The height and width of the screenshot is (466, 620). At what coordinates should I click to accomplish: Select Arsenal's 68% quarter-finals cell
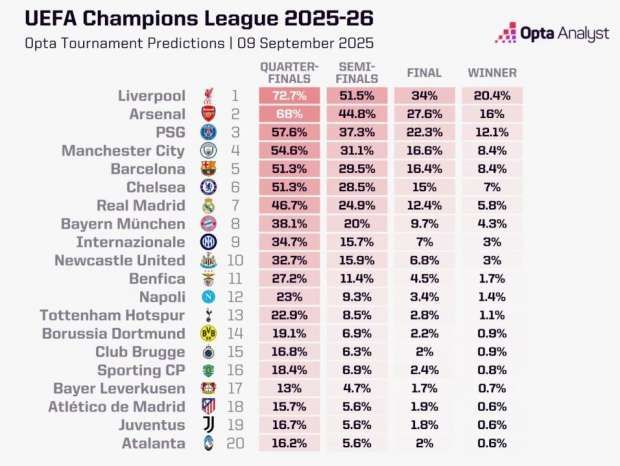[289, 114]
